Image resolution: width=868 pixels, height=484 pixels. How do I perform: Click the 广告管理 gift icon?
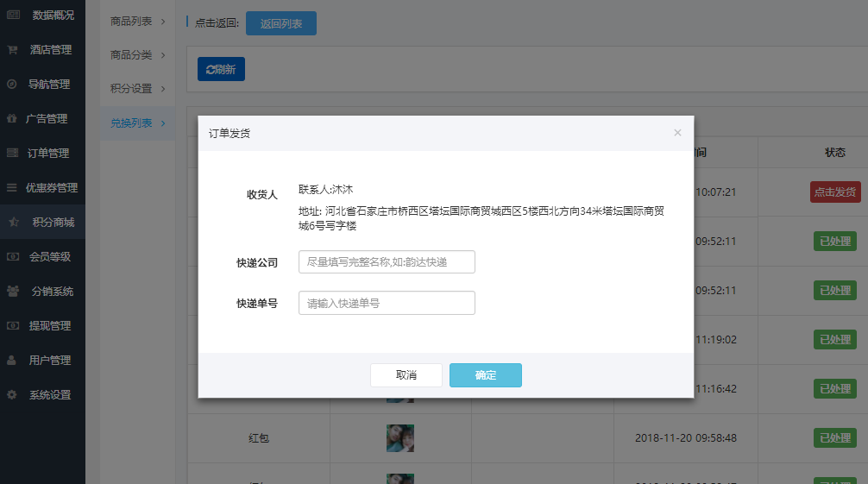click(x=11, y=118)
